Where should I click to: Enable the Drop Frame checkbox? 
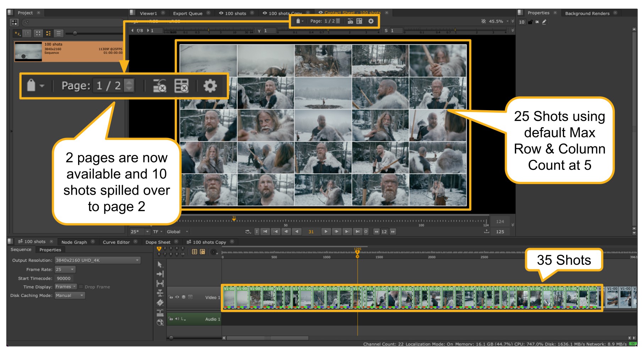[x=81, y=287]
